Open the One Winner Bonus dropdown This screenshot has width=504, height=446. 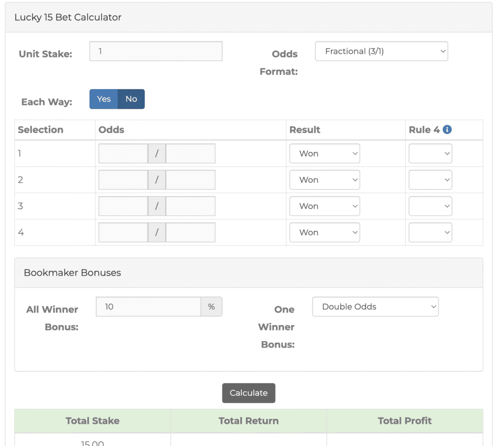[375, 307]
